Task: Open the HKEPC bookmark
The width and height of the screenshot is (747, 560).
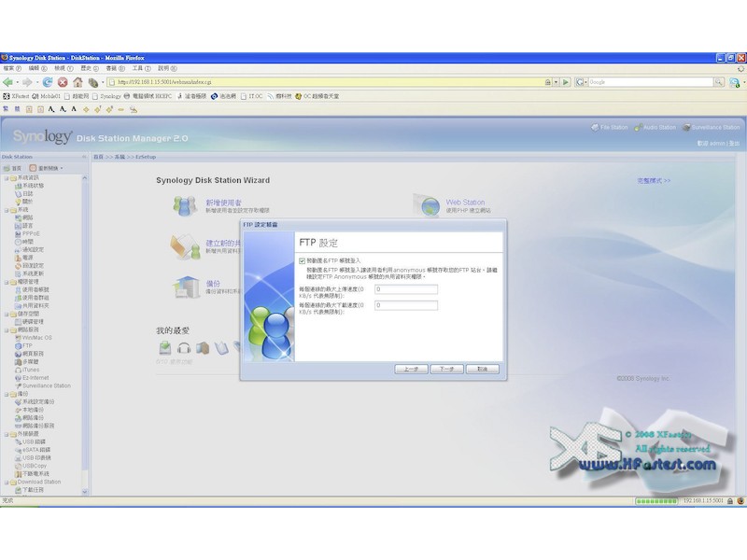Action: (x=148, y=96)
